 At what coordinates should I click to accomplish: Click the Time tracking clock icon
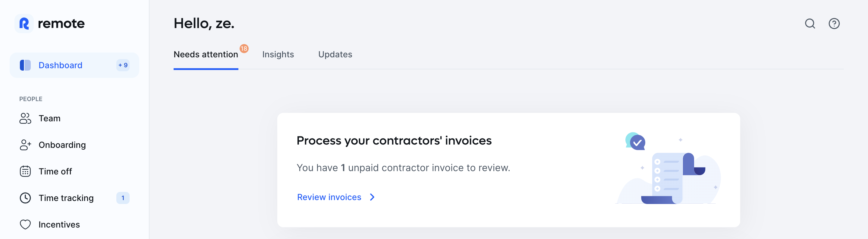pos(25,198)
